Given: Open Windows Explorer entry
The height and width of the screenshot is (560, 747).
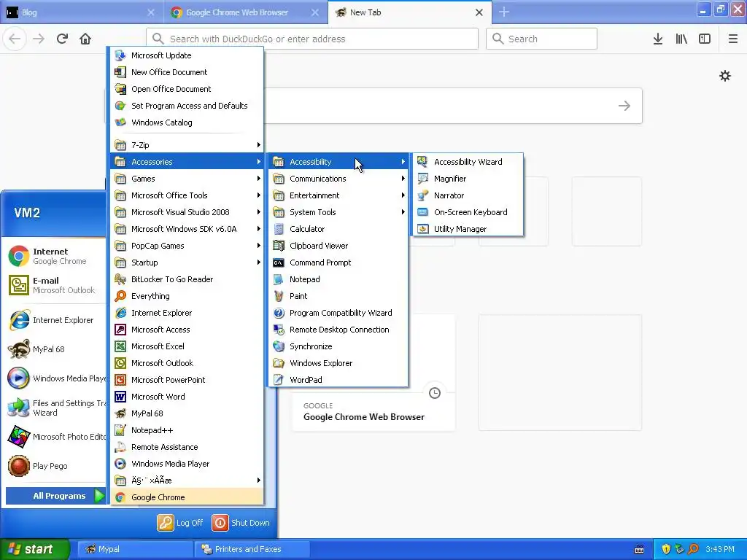Looking at the screenshot, I should coord(338,363).
